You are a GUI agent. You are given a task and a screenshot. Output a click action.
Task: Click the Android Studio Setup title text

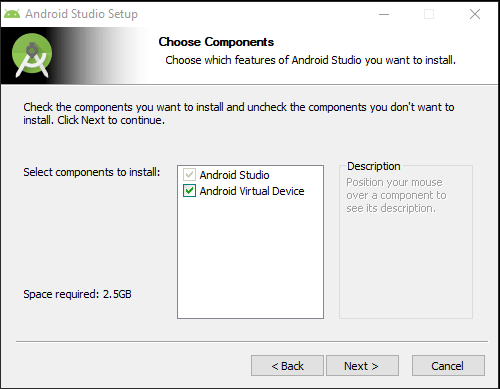pyautogui.click(x=82, y=14)
